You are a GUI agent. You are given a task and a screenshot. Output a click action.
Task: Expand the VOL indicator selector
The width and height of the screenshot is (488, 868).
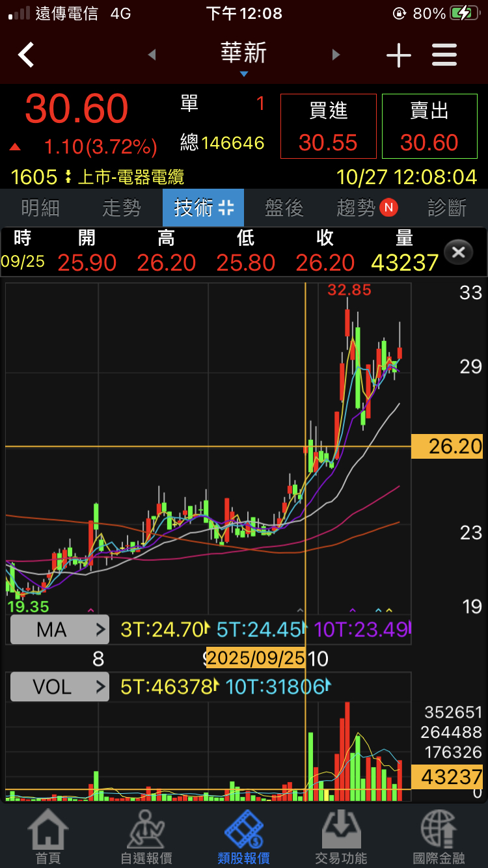59,686
